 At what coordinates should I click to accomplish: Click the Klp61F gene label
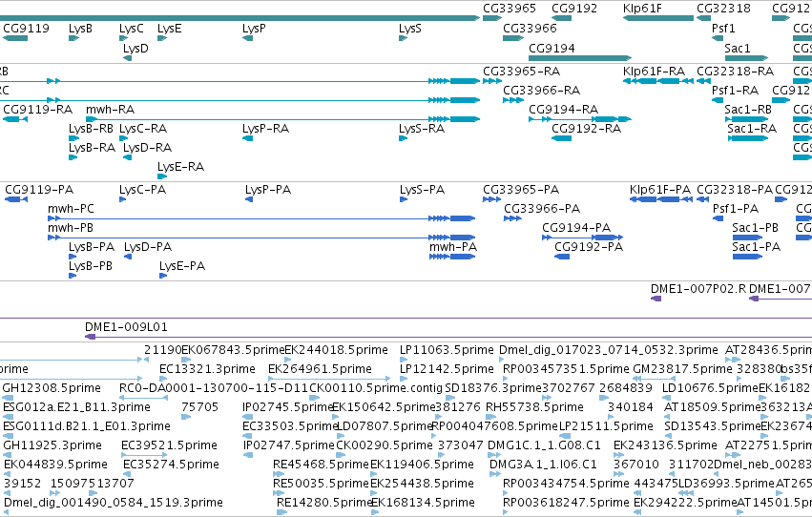[x=642, y=9]
